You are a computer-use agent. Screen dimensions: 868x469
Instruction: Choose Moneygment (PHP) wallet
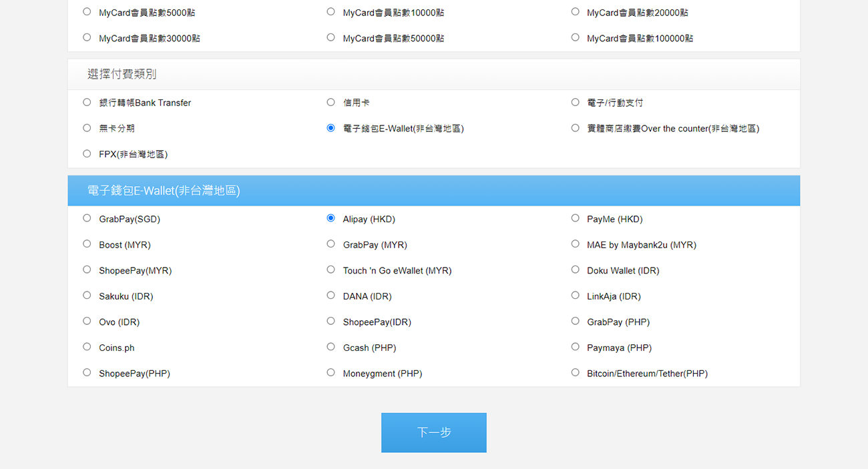331,374
